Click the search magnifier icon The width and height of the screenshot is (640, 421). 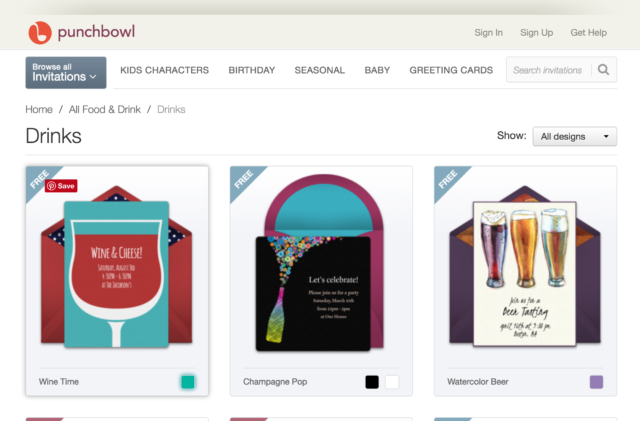(603, 70)
